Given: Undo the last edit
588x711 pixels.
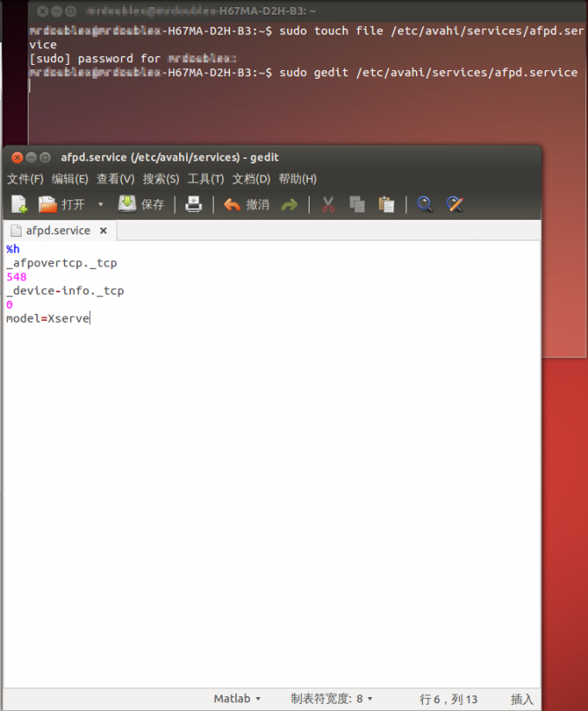Looking at the screenshot, I should click(x=246, y=204).
